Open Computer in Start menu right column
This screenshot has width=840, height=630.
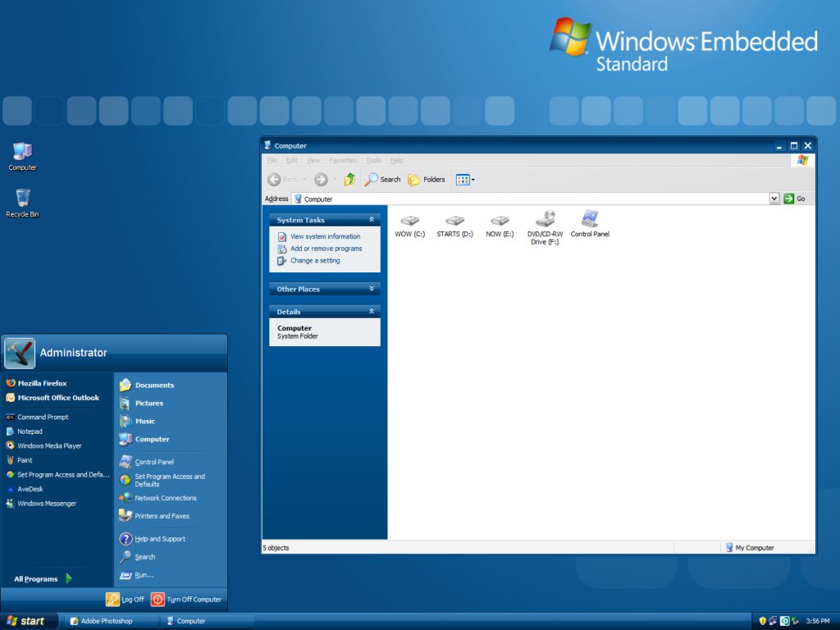pyautogui.click(x=144, y=439)
